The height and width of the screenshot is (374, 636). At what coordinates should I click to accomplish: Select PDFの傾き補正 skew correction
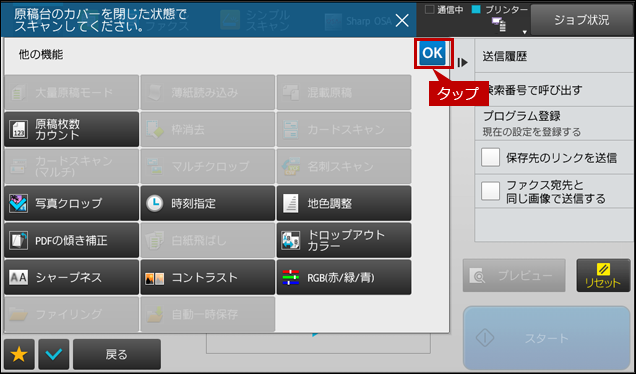(71, 240)
